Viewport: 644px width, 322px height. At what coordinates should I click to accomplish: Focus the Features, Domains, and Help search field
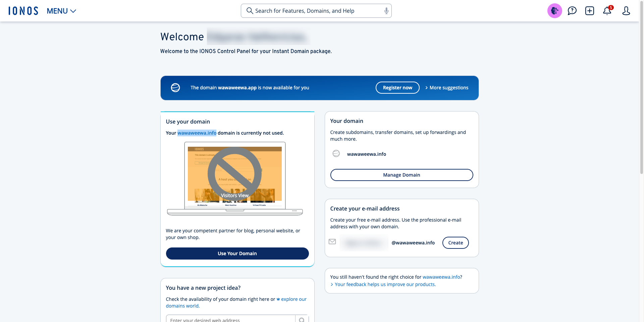click(316, 11)
